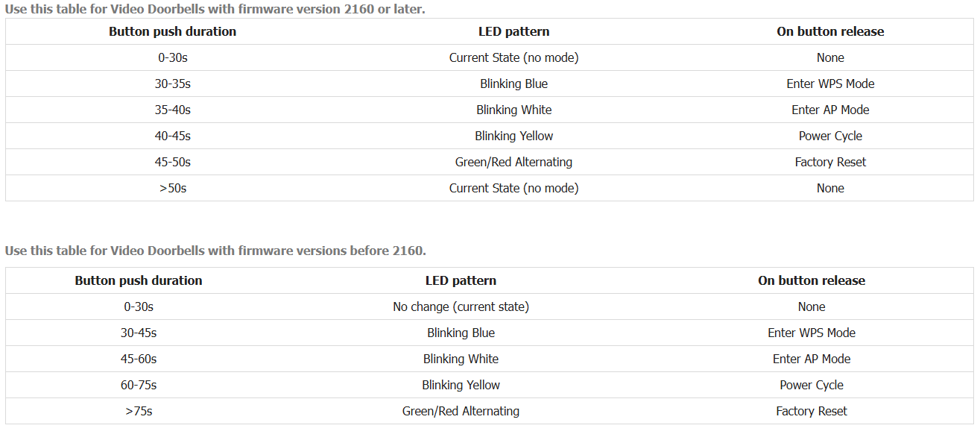
Task: Click the "30-45s" duration cell
Action: [x=139, y=333]
